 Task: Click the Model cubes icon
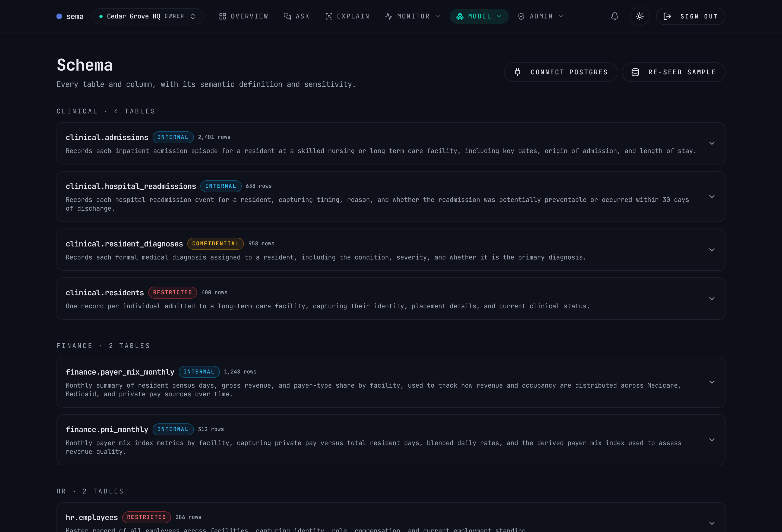pos(460,16)
